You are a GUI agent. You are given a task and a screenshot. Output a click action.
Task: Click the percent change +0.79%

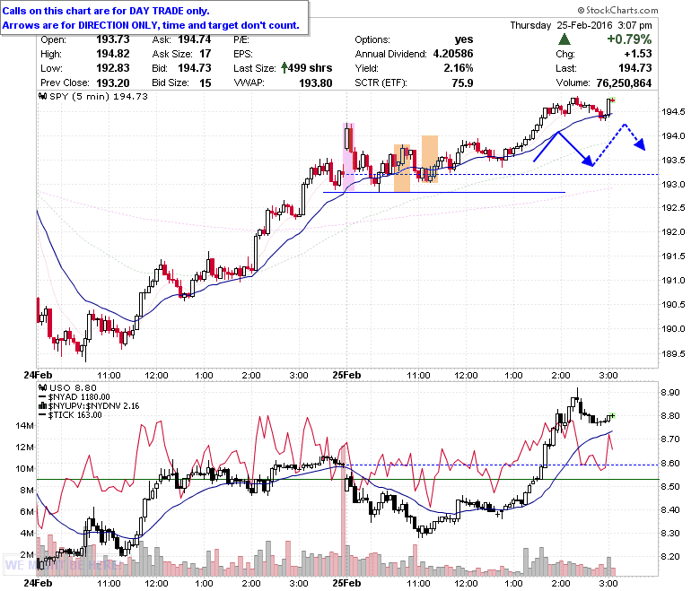click(629, 39)
